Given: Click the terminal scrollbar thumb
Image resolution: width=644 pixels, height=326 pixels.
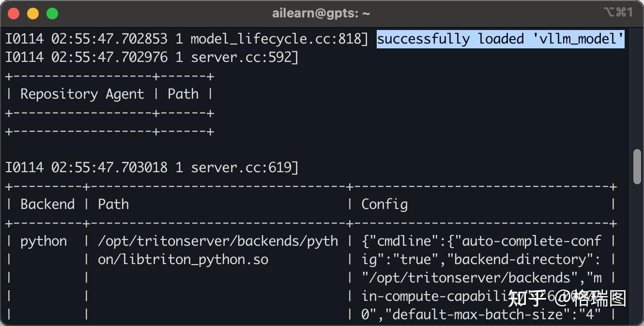Looking at the screenshot, I should [637, 166].
